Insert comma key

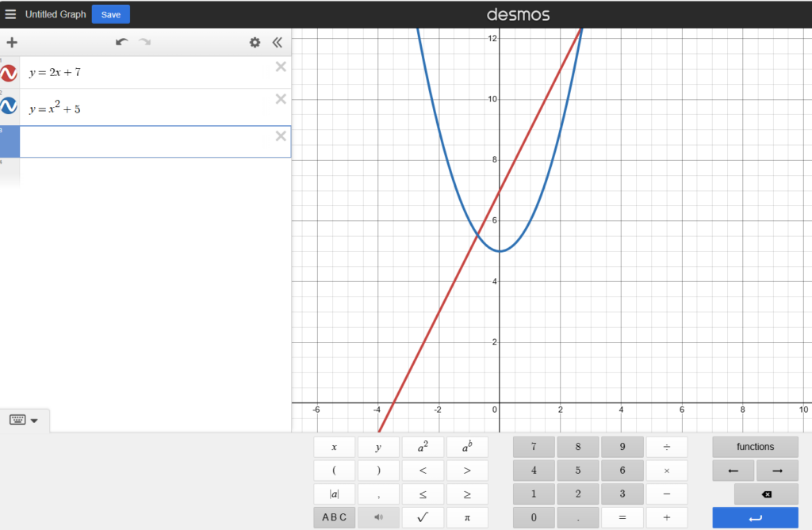tap(378, 494)
